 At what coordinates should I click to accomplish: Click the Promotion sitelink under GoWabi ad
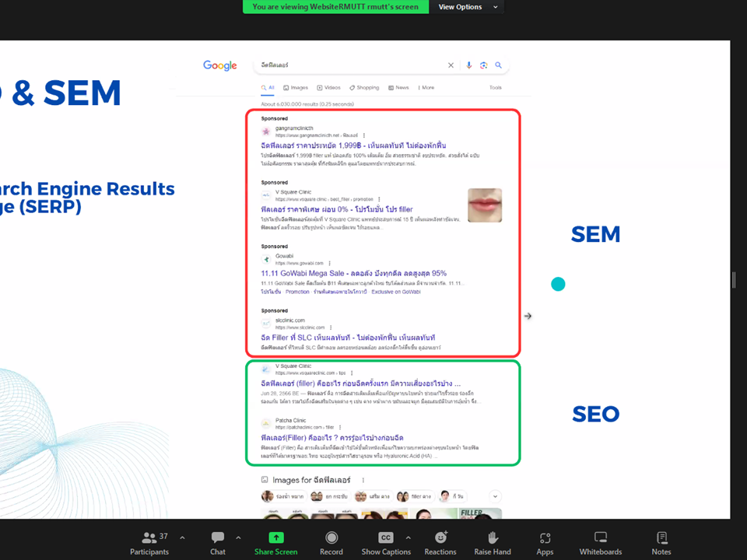pyautogui.click(x=297, y=292)
